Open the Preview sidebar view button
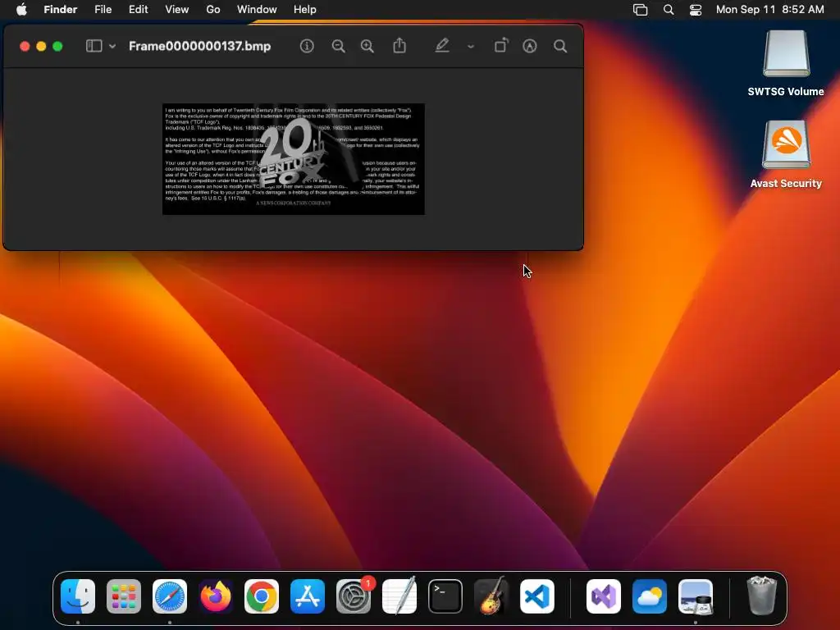The image size is (840, 630). pyautogui.click(x=94, y=46)
